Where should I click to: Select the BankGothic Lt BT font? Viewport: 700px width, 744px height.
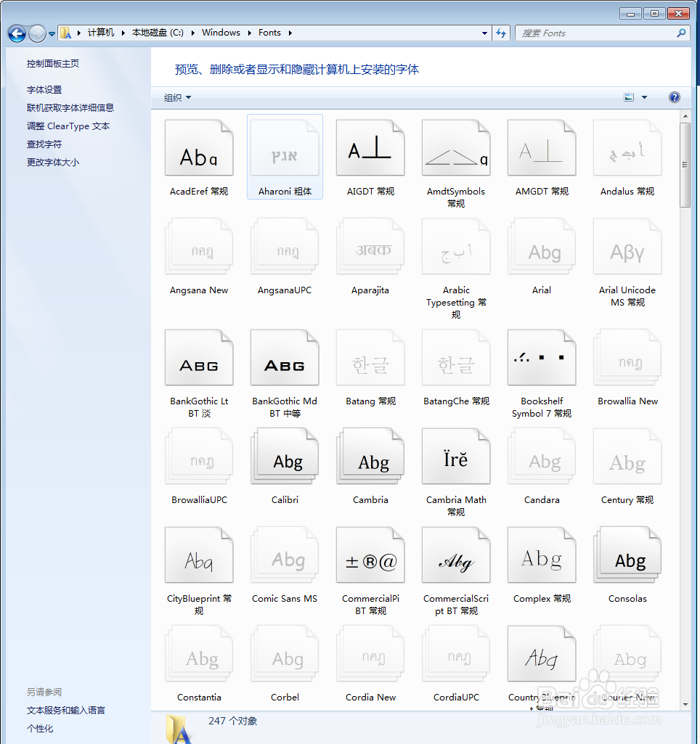[199, 358]
